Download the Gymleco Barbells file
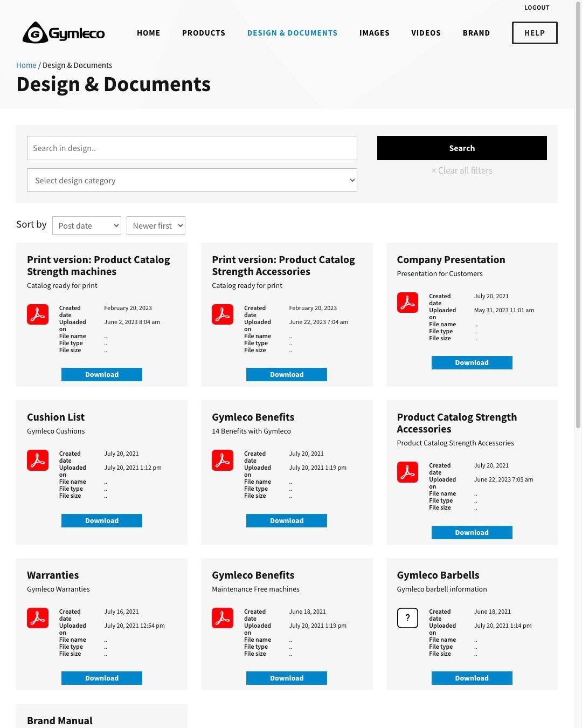The height and width of the screenshot is (728, 582). (x=472, y=678)
